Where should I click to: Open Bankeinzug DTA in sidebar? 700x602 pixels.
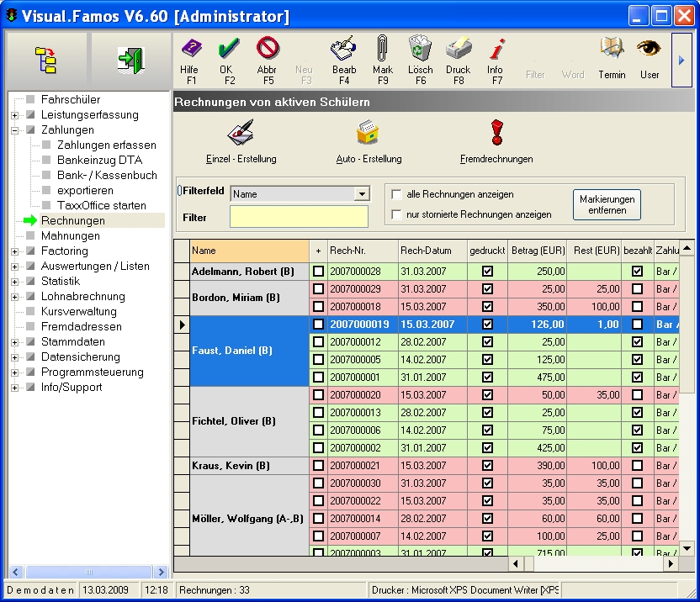pyautogui.click(x=99, y=161)
